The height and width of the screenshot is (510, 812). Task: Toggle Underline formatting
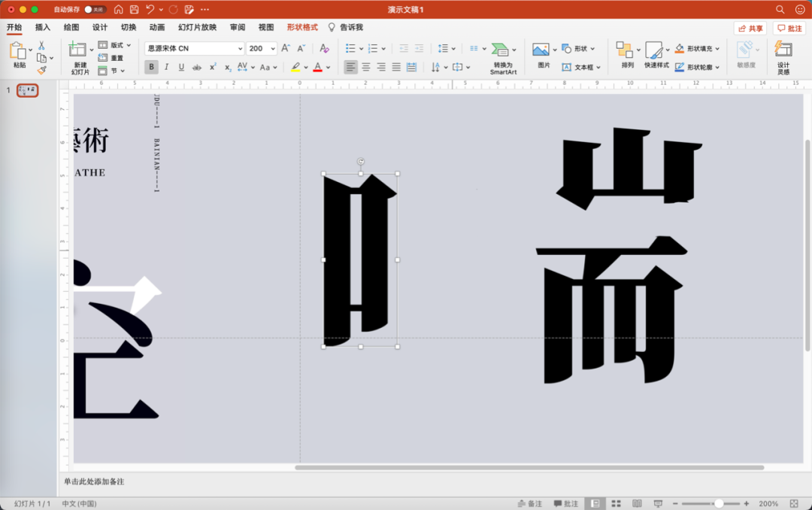181,67
